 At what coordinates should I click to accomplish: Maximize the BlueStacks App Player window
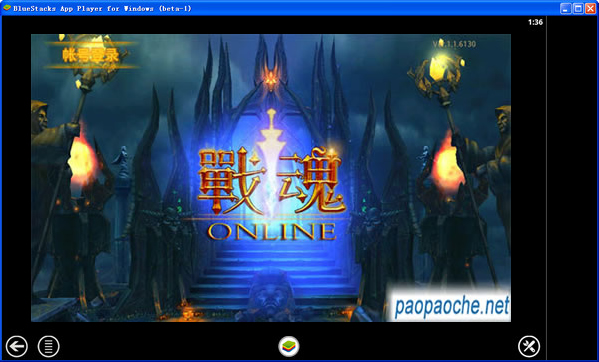pos(578,8)
